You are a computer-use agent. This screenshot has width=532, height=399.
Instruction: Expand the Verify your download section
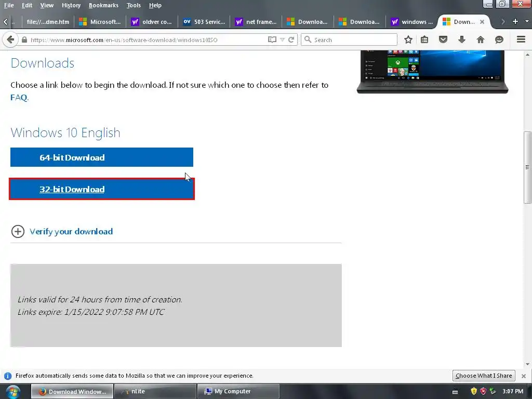click(x=62, y=231)
